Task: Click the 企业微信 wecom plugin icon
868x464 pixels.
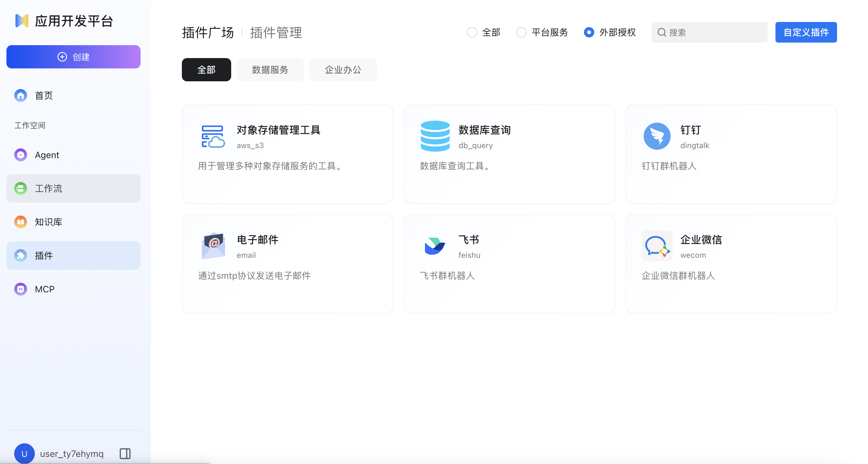Action: (x=656, y=246)
